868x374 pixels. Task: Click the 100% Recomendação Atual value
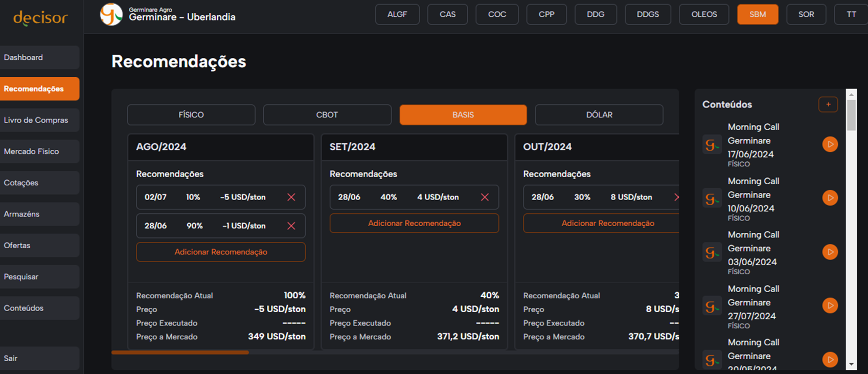294,295
